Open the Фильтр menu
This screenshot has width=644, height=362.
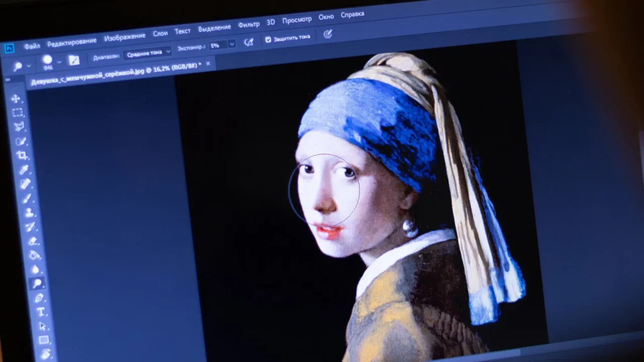[249, 25]
